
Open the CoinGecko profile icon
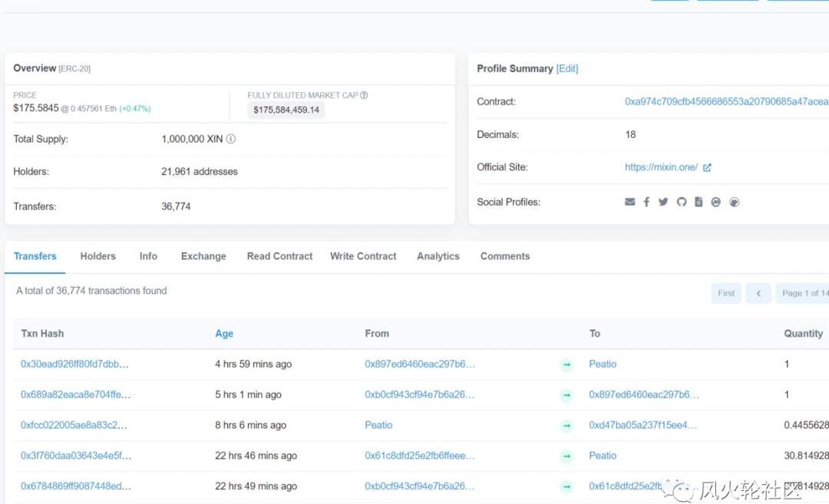click(735, 203)
